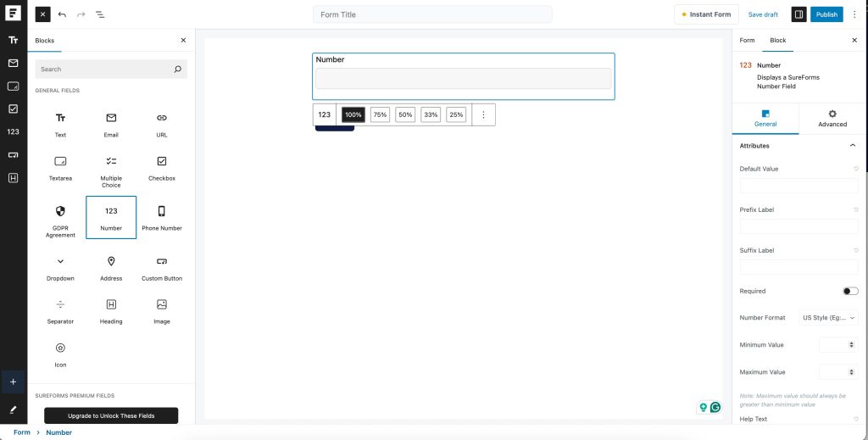Toggle the settings sidebar panel icon
This screenshot has width=868, height=440.
[798, 14]
